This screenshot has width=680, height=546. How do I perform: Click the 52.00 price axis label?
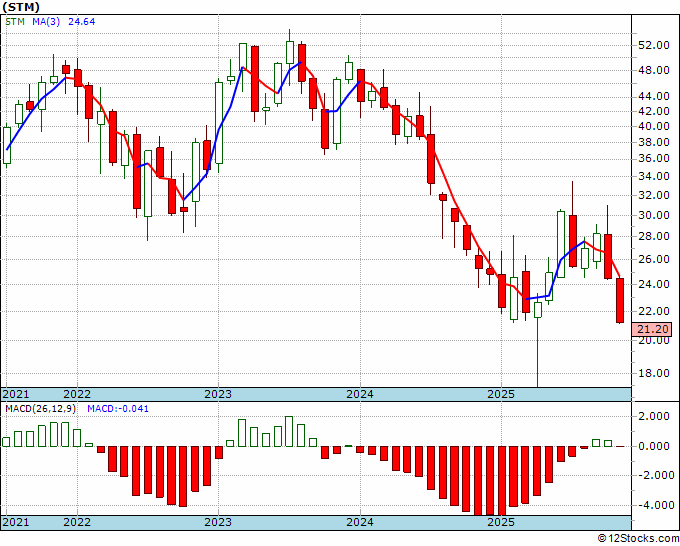654,45
